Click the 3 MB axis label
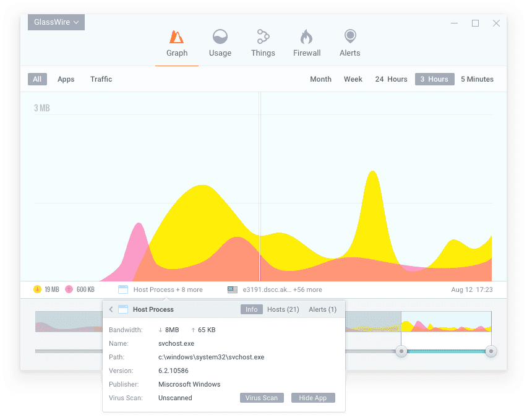 tap(42, 108)
